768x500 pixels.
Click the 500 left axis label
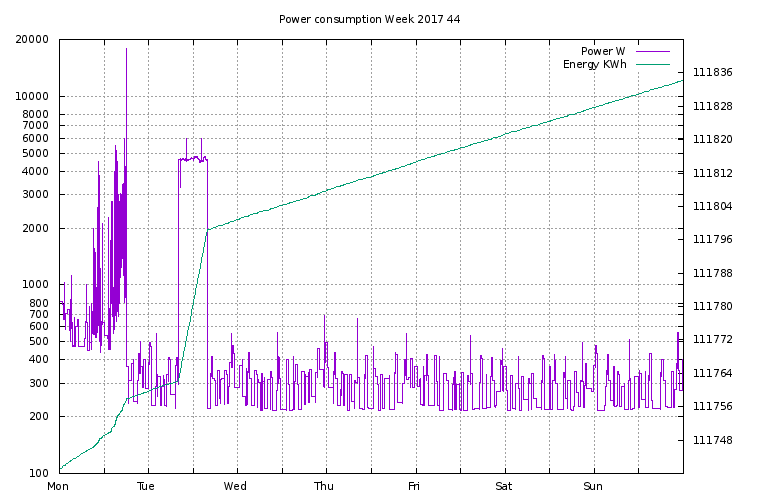[x=39, y=341]
